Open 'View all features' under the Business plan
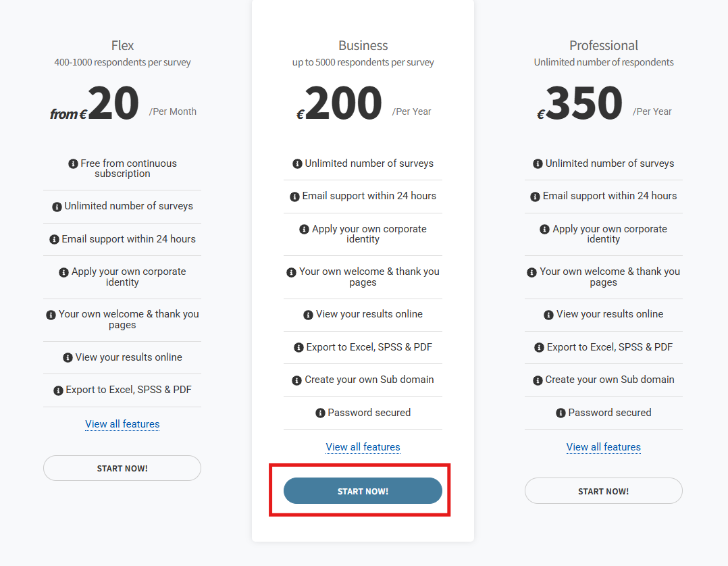Viewport: 728px width, 566px height. 363,447
